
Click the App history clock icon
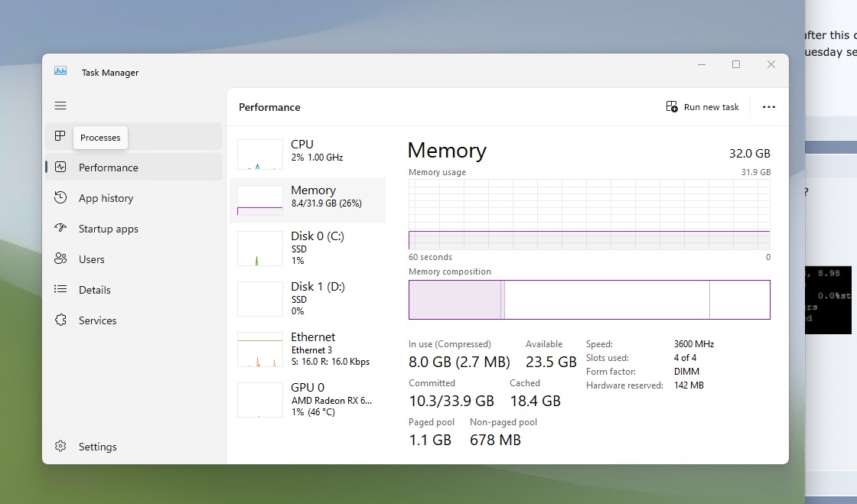click(x=60, y=197)
